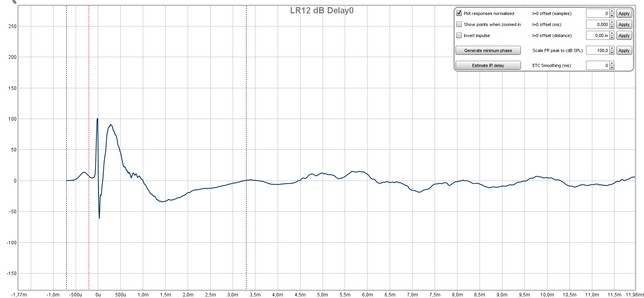Viewport: 644px width, 298px height.
Task: Decrease Scale FR peak with down arrow
Action: pos(612,52)
